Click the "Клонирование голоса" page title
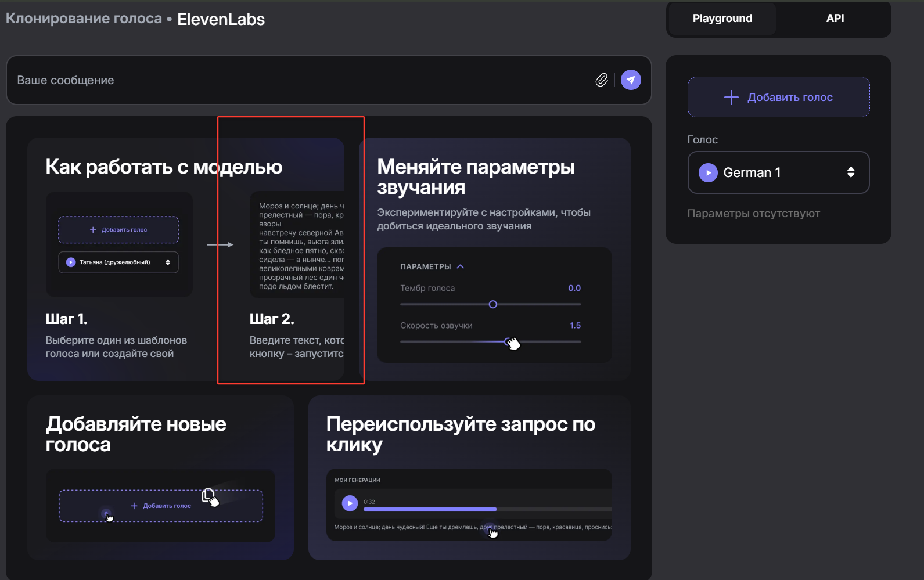Viewport: 924px width, 580px height. coord(84,19)
